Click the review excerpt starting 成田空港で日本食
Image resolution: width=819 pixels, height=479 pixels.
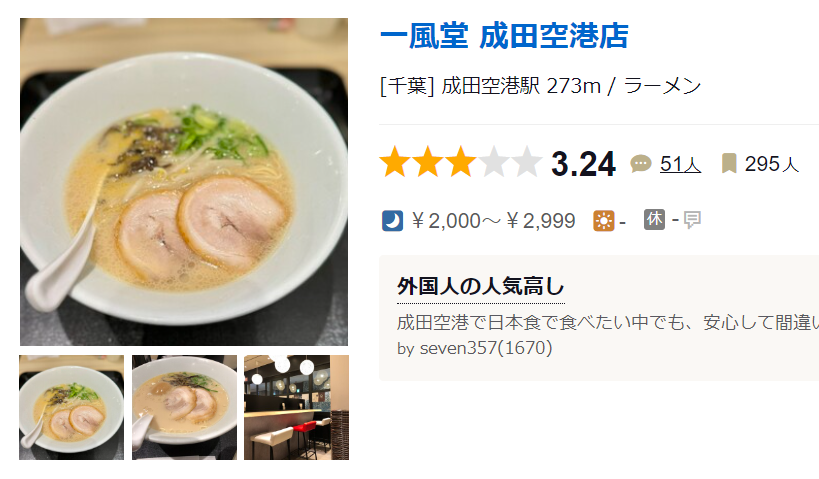coord(608,322)
